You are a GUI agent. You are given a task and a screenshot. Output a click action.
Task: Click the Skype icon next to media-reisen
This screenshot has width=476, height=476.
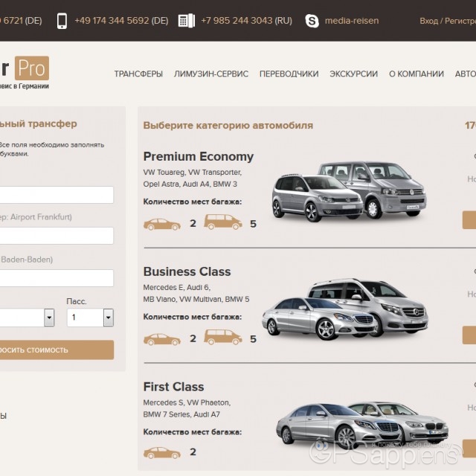[x=312, y=21]
